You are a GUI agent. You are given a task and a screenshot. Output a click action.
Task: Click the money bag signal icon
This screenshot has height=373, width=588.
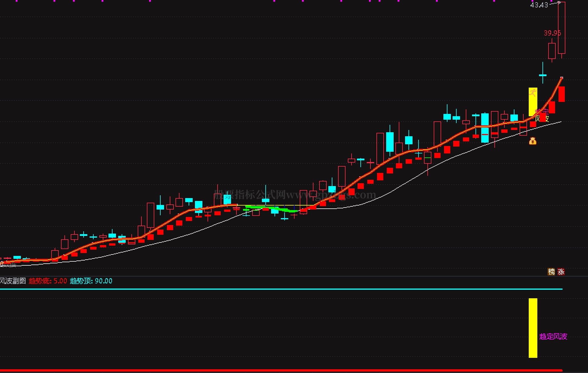[x=532, y=141]
